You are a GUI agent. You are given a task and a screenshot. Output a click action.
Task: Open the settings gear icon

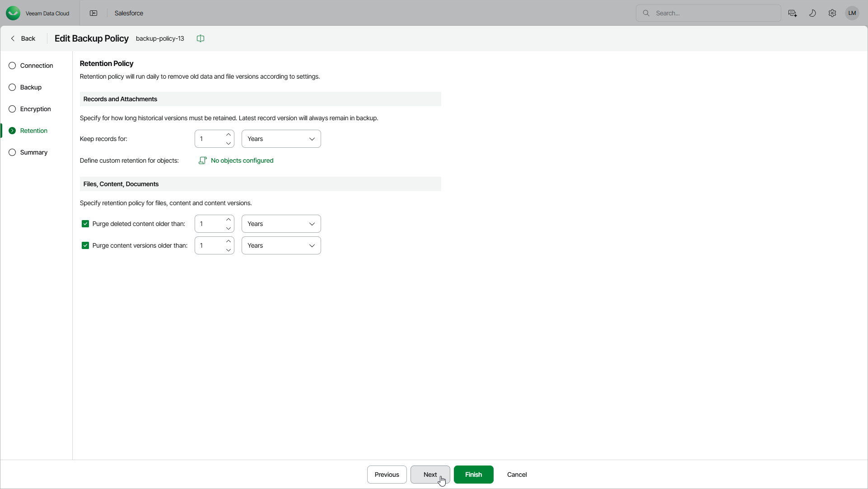click(x=832, y=13)
